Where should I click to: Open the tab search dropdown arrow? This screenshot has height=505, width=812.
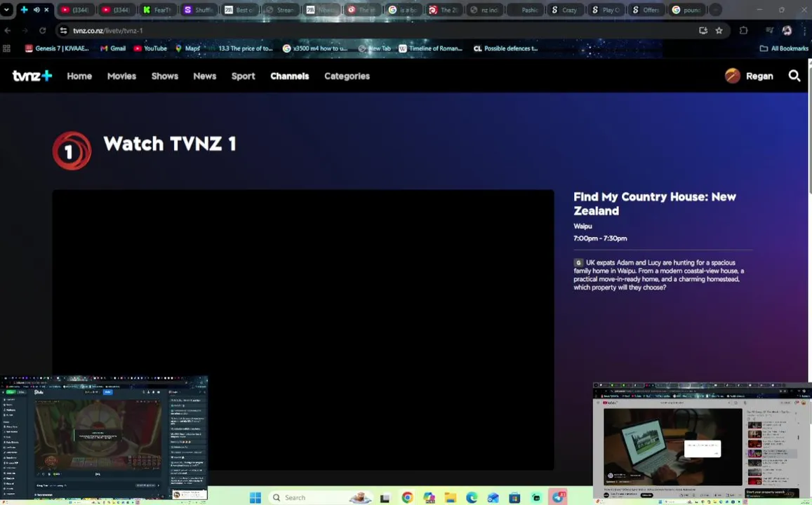(x=7, y=10)
